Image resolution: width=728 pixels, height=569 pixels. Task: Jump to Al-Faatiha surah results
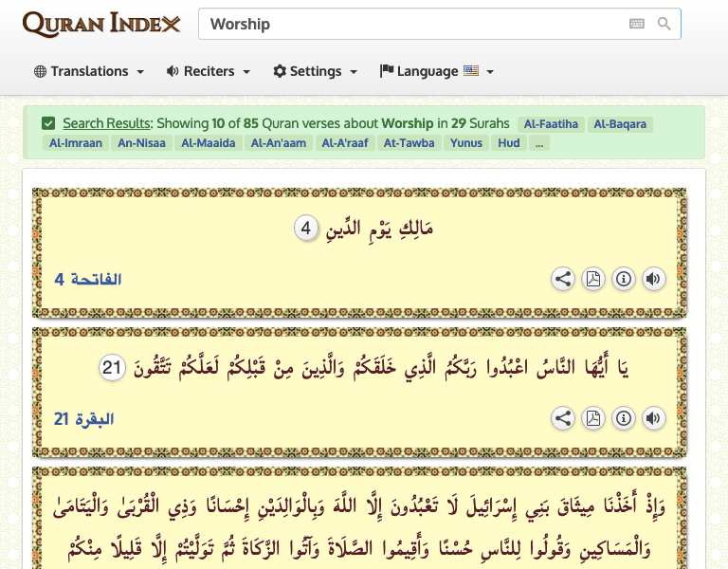[551, 124]
